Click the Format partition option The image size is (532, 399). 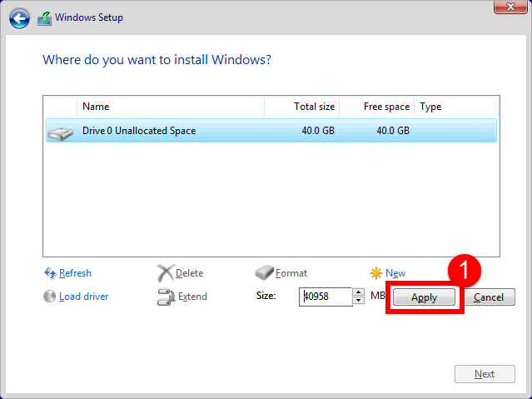(291, 273)
